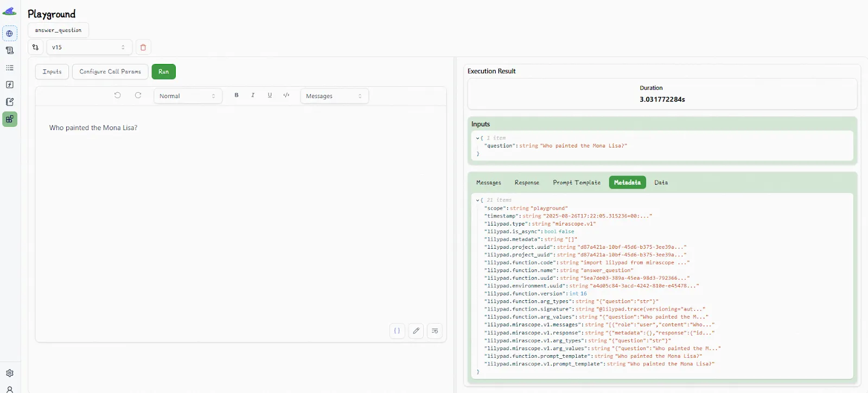Viewport: 868px width, 393px height.
Task: Click the pencil edit icon in editor
Action: [x=416, y=331]
